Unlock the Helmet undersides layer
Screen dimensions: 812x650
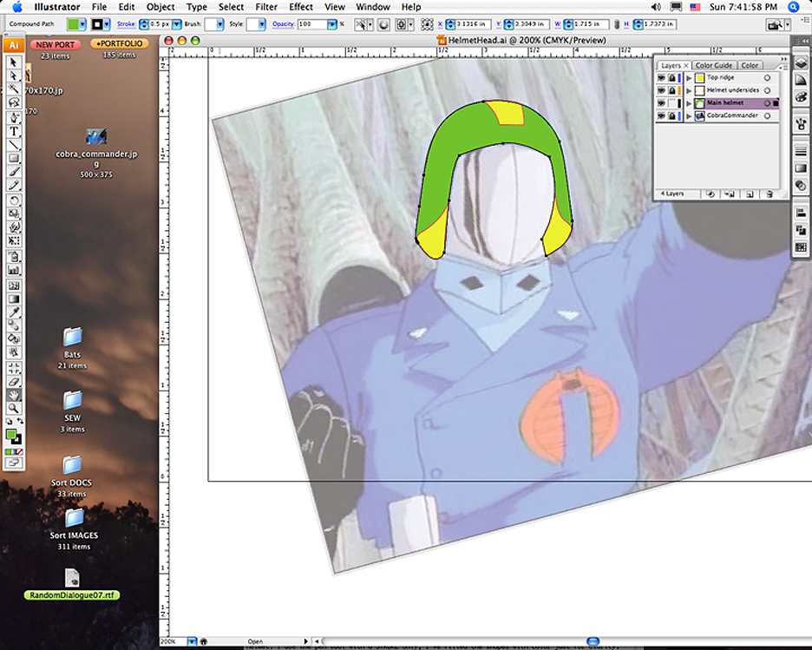[671, 90]
